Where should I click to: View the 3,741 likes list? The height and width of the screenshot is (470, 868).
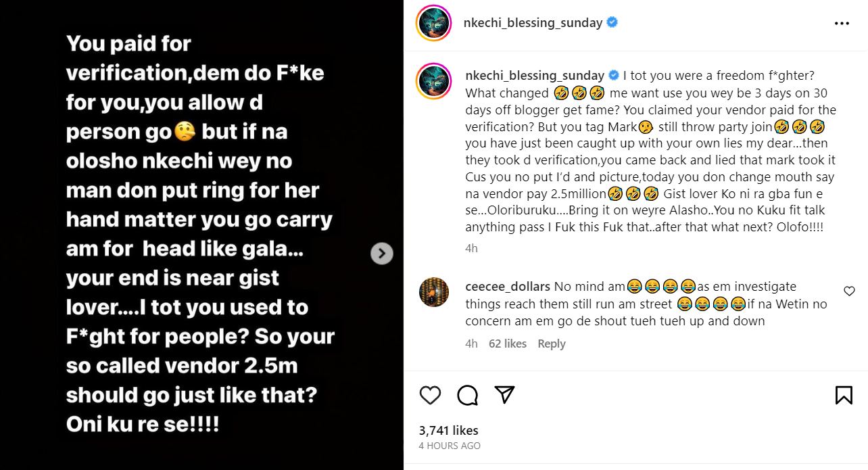coord(448,430)
